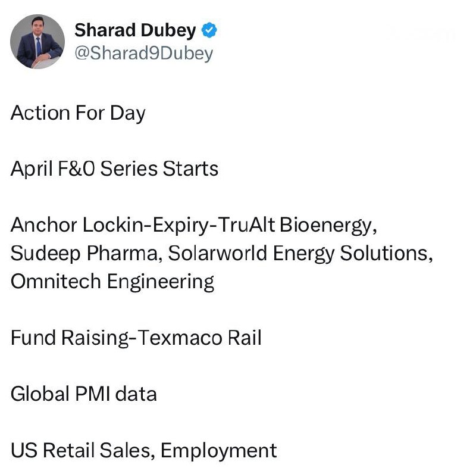Open the Sharad Dubey display name
This screenshot has width=476, height=474.
(135, 30)
